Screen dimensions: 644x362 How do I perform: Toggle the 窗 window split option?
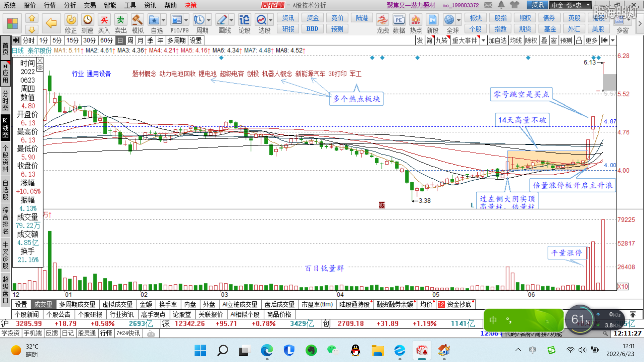554,41
